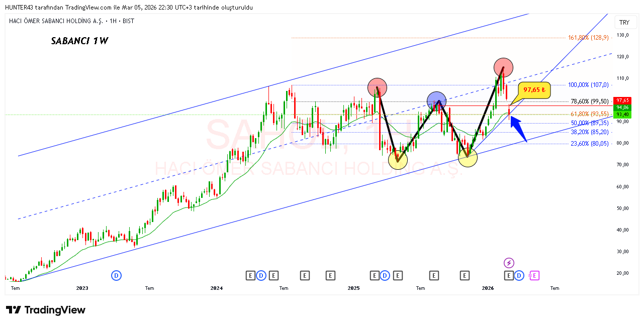The height and width of the screenshot is (325, 644).
Task: Select the yellow circle at the 2025 bottom
Action: (398, 160)
